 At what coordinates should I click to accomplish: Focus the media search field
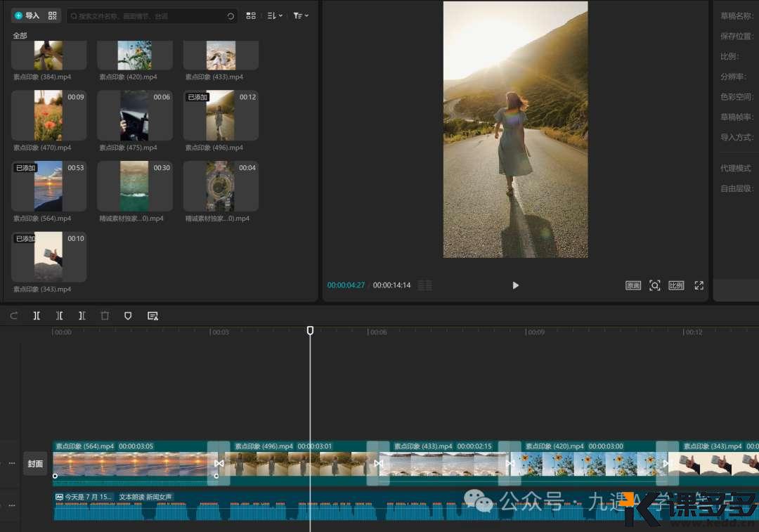pyautogui.click(x=152, y=16)
